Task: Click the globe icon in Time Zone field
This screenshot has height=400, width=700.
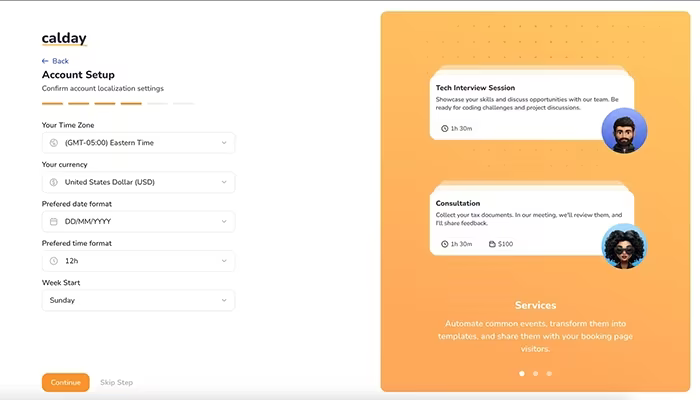Action: click(54, 143)
